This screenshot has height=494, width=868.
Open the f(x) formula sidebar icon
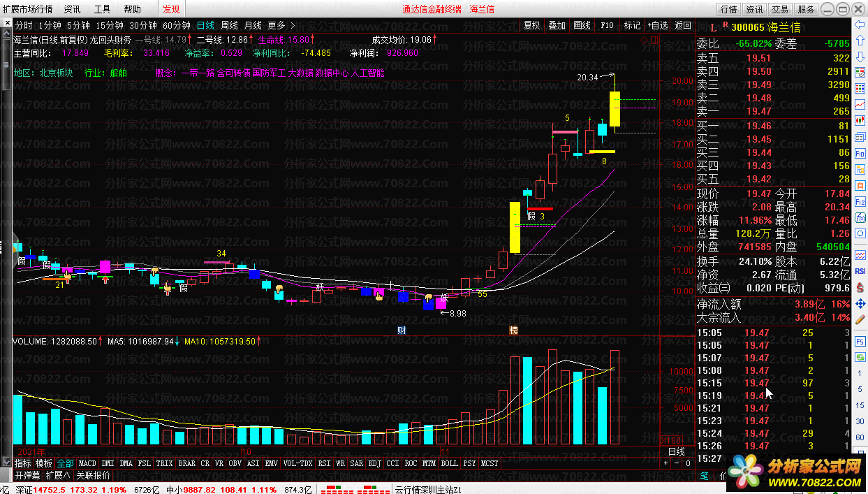[860, 217]
